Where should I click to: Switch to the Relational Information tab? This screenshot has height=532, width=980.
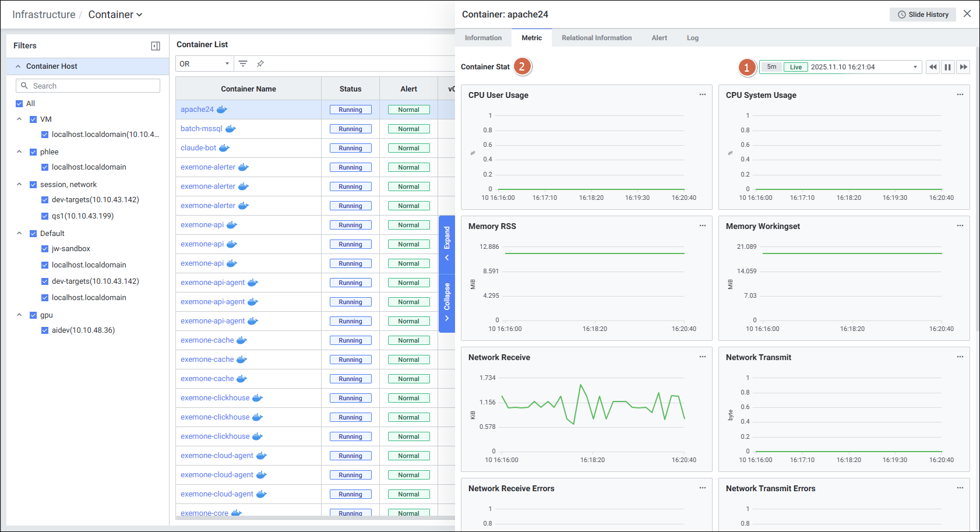[x=596, y=38]
